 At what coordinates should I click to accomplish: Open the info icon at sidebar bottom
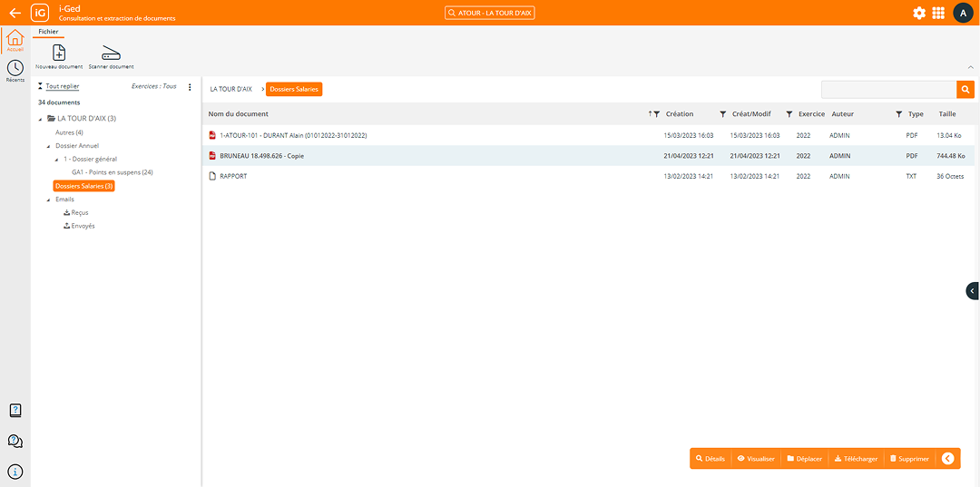pyautogui.click(x=15, y=472)
